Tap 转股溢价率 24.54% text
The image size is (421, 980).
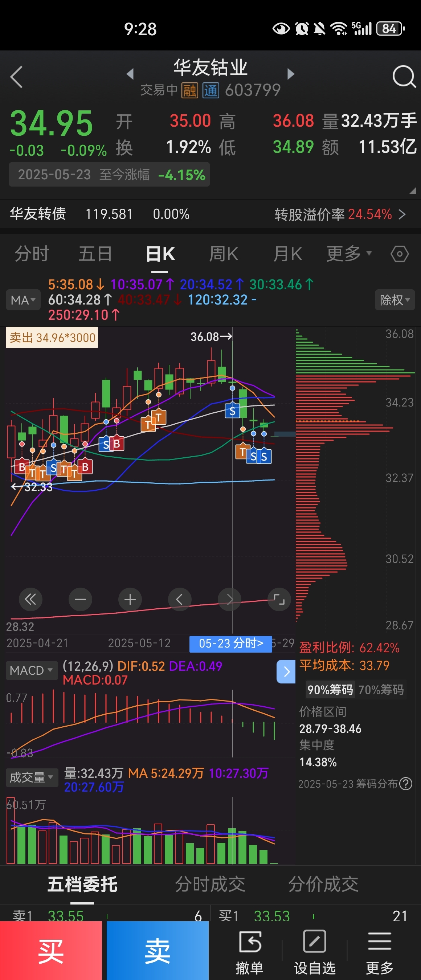[x=333, y=215]
